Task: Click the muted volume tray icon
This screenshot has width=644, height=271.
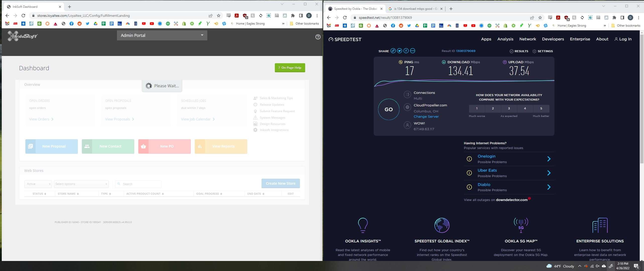Action: [x=598, y=266]
